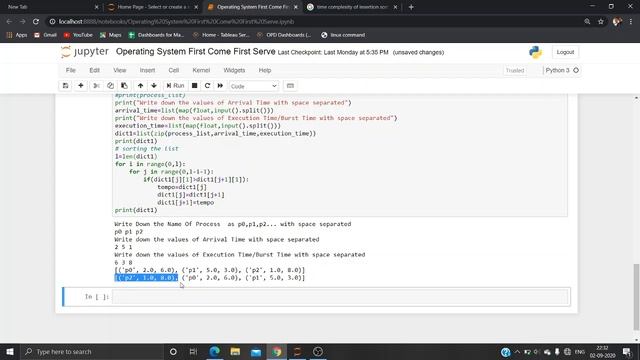Image resolution: width=640 pixels, height=360 pixels.
Task: Switch to the Home Page Jupyter tab
Action: [x=152, y=7]
